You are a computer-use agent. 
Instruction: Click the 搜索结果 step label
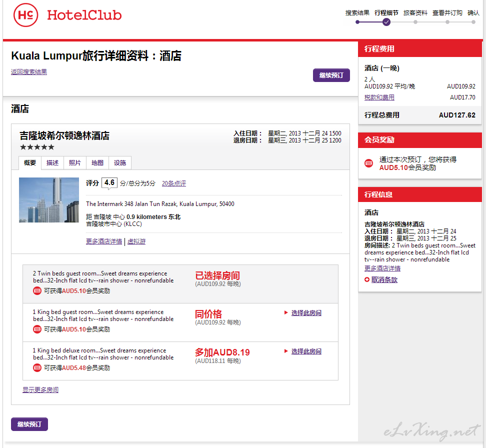click(357, 12)
